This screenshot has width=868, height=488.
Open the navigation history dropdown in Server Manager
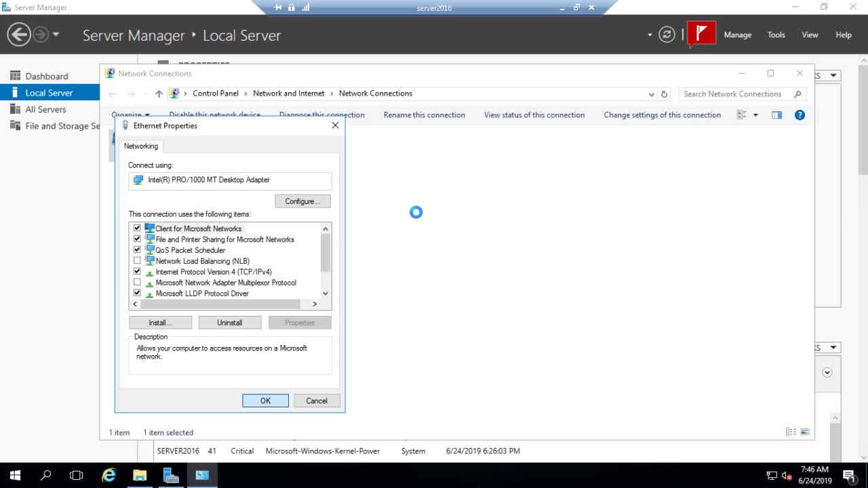[x=56, y=35]
